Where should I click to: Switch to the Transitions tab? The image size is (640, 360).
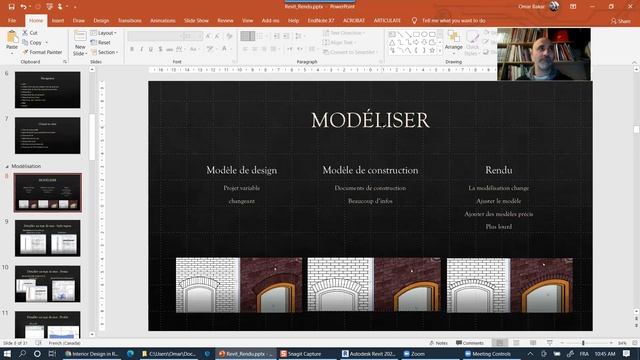coord(130,20)
